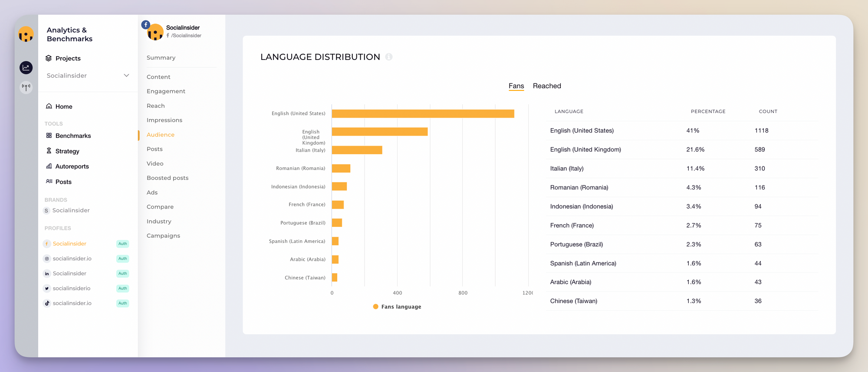Switch to the Reached tab
Image resolution: width=868 pixels, height=372 pixels.
click(x=547, y=86)
